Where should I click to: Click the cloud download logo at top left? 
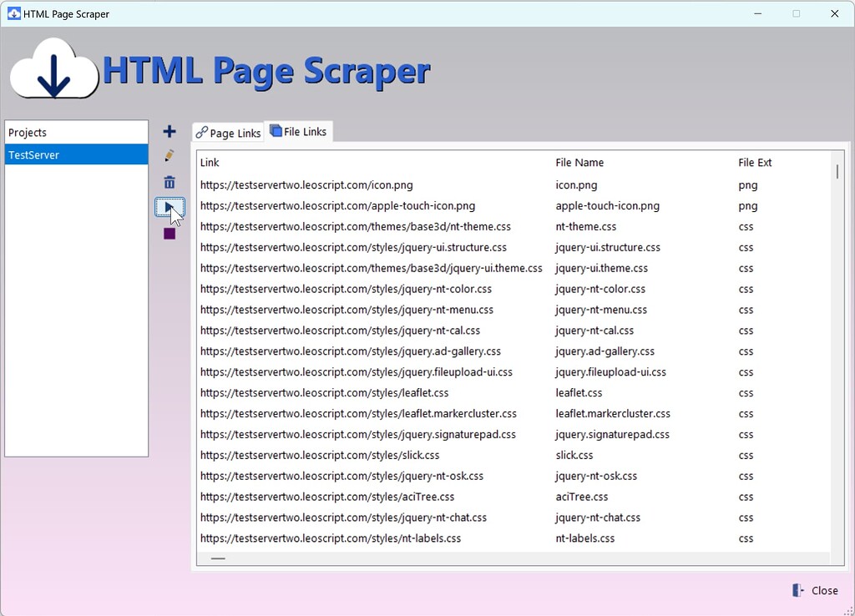(52, 68)
